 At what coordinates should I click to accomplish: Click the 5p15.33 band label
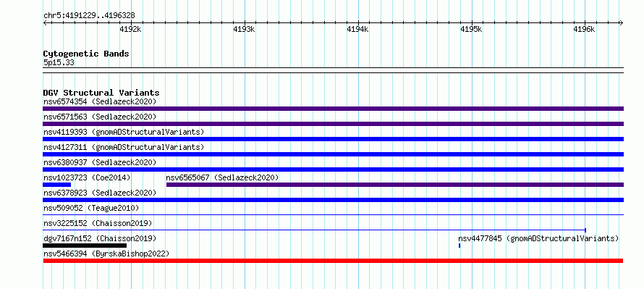59,63
